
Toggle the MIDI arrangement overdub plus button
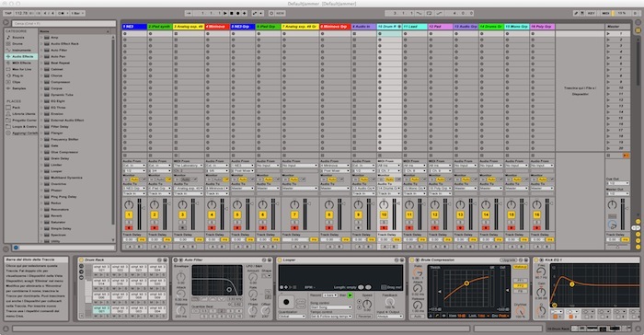tap(244, 13)
